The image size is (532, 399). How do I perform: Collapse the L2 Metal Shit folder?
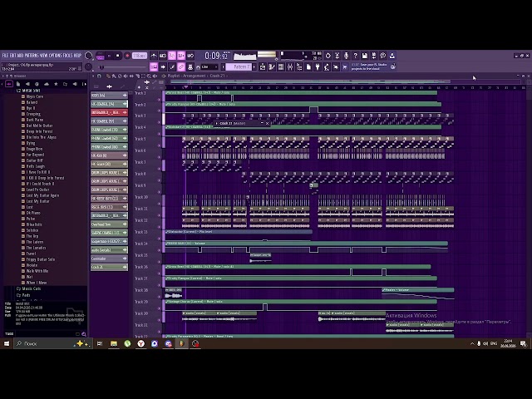(x=28, y=91)
